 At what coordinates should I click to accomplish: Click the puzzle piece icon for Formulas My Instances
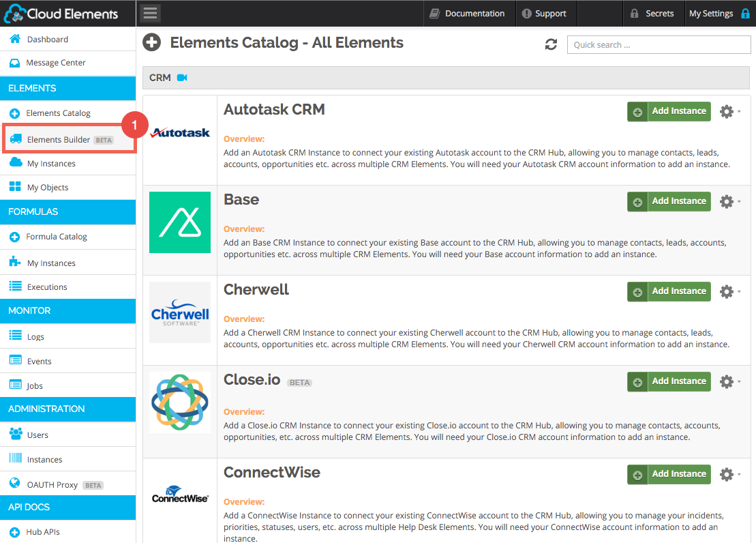pos(15,261)
